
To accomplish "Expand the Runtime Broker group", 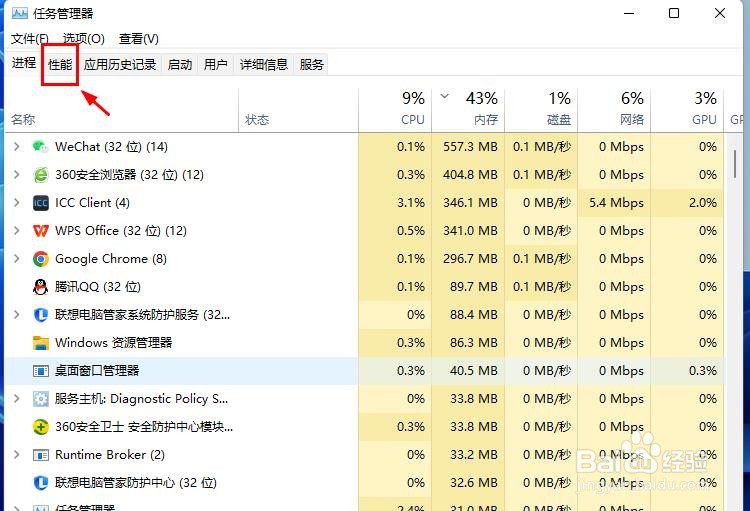I will click(17, 455).
